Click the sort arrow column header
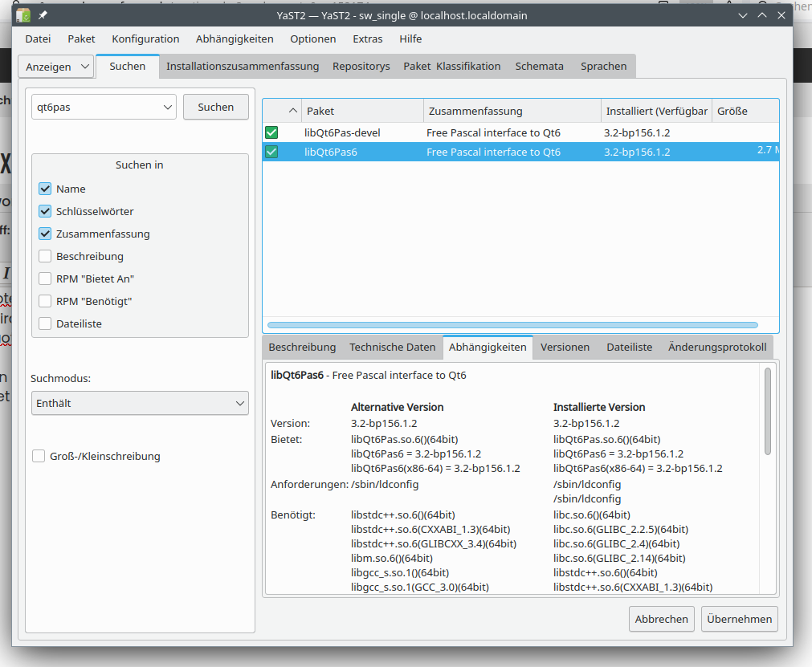Viewport: 812px width, 667px height. [x=292, y=111]
